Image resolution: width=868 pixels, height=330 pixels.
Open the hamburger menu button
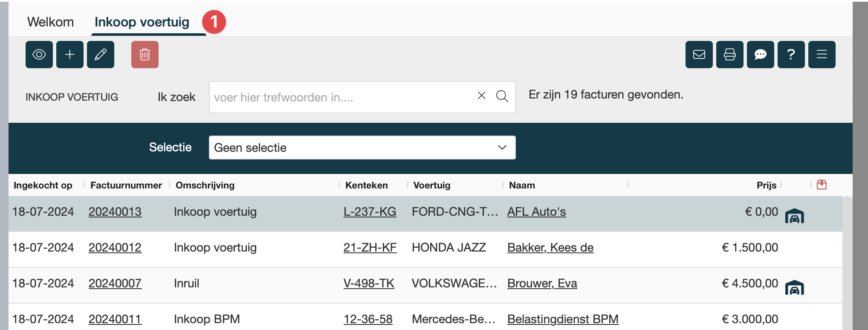822,55
